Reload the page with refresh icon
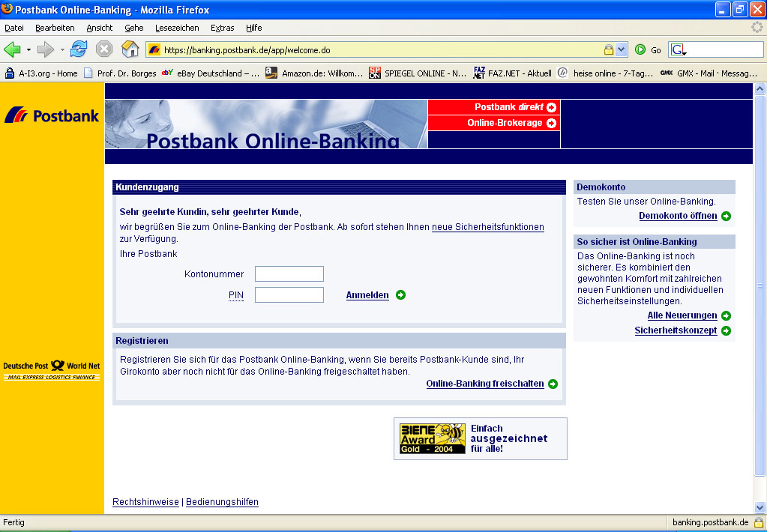Viewport: 767px width, 532px height. [x=78, y=49]
